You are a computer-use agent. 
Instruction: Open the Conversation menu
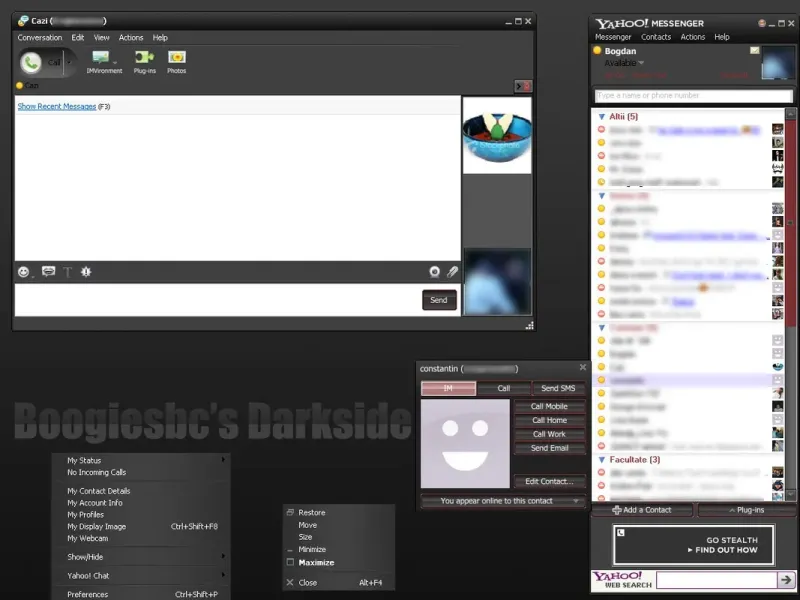point(39,37)
